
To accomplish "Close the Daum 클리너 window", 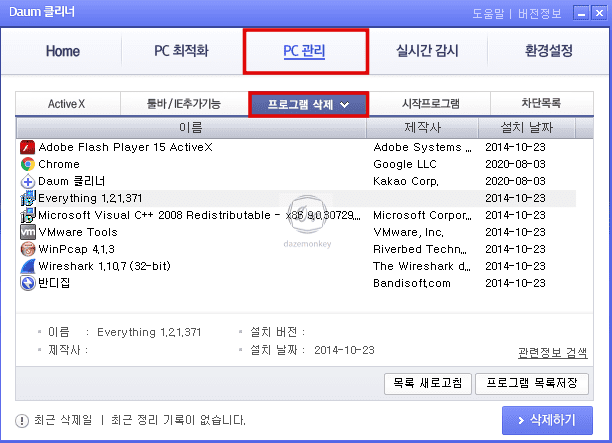I will pos(599,13).
